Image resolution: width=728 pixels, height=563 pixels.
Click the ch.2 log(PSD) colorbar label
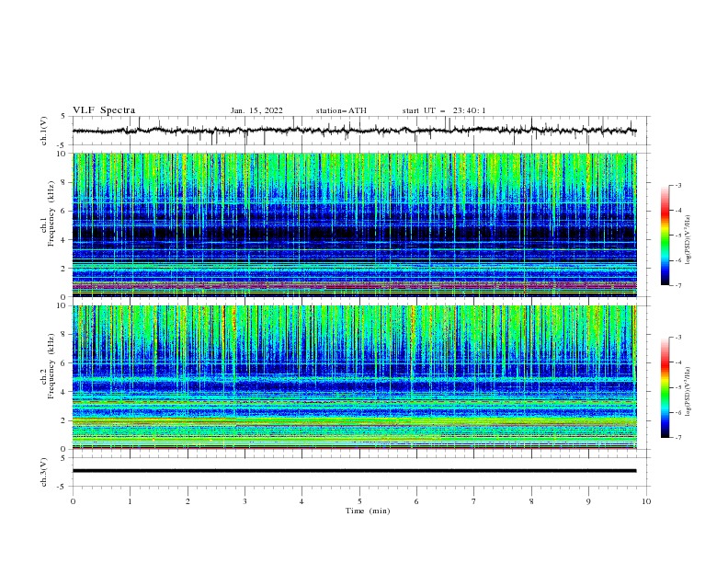pyautogui.click(x=688, y=391)
